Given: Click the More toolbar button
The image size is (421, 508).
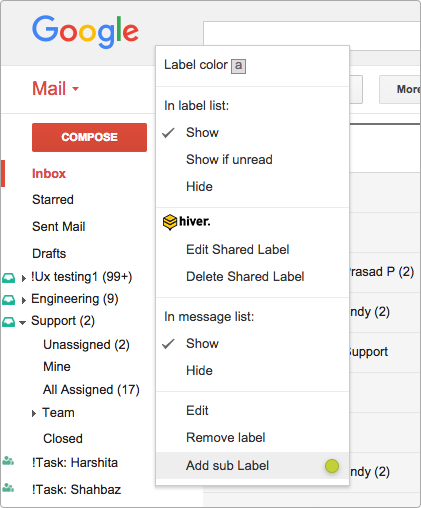Looking at the screenshot, I should click(400, 89).
